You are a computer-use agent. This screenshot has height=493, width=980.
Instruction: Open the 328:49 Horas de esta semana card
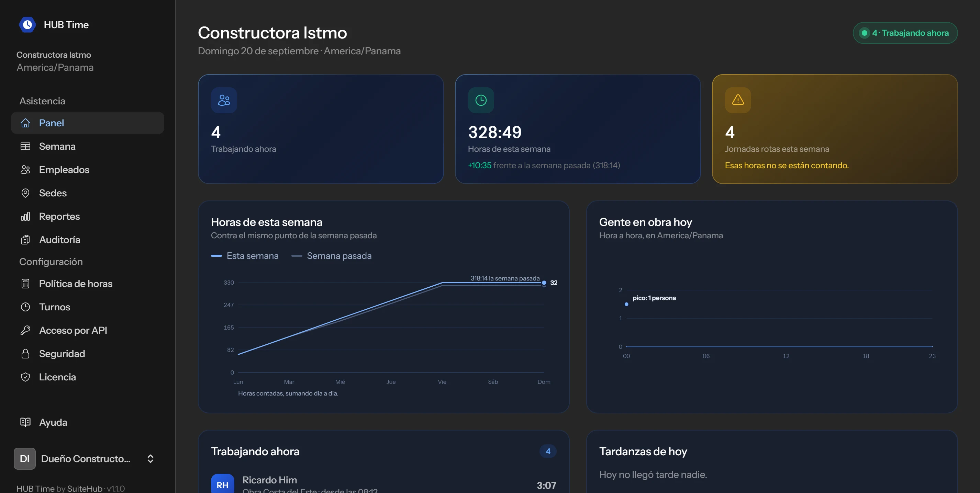[x=578, y=129]
